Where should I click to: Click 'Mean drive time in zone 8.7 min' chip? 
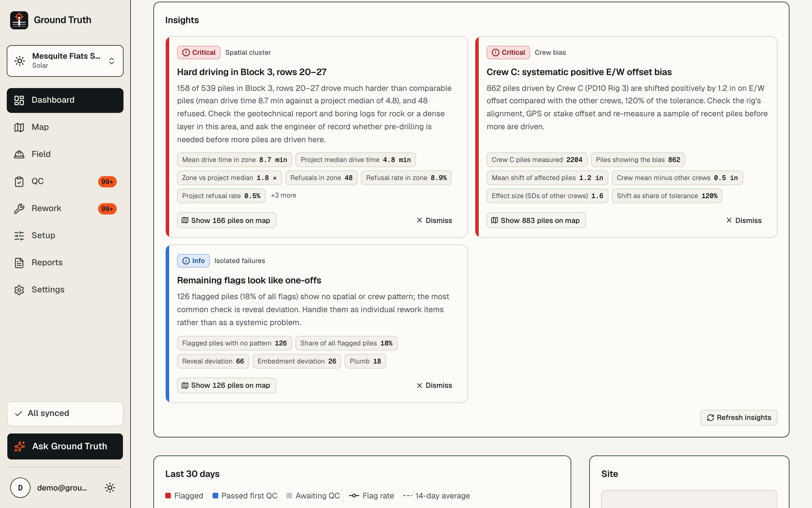[235, 159]
